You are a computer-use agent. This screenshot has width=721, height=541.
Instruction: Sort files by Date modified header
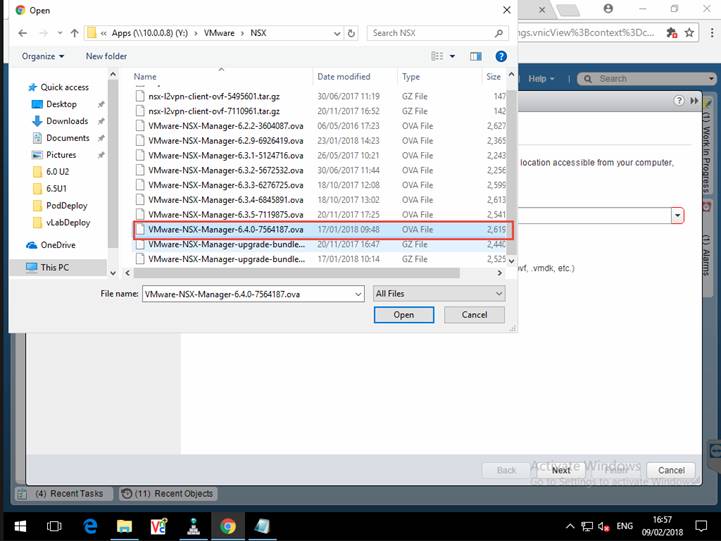(343, 77)
